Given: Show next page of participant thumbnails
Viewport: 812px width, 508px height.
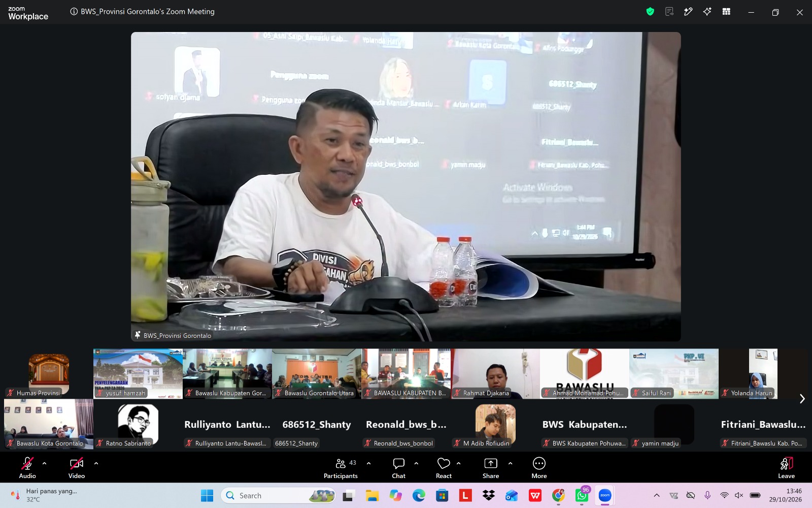Looking at the screenshot, I should pos(802,399).
